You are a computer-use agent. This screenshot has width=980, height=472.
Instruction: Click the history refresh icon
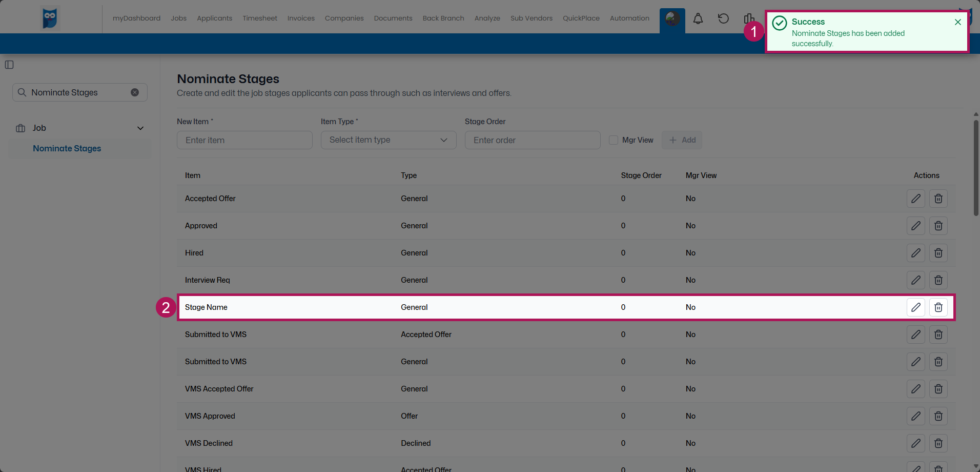[x=723, y=19]
